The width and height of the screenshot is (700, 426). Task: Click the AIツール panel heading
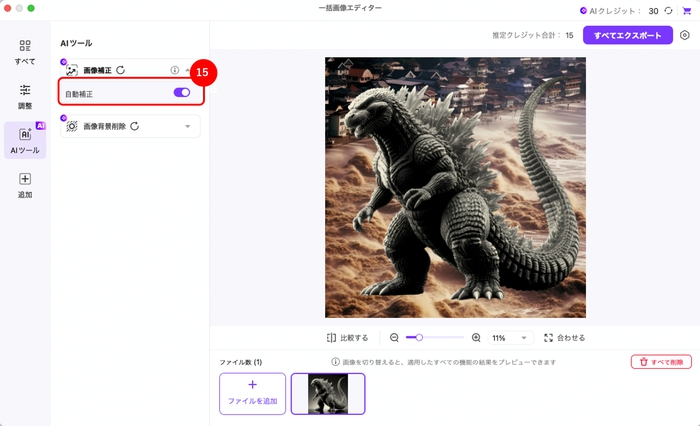tap(76, 43)
